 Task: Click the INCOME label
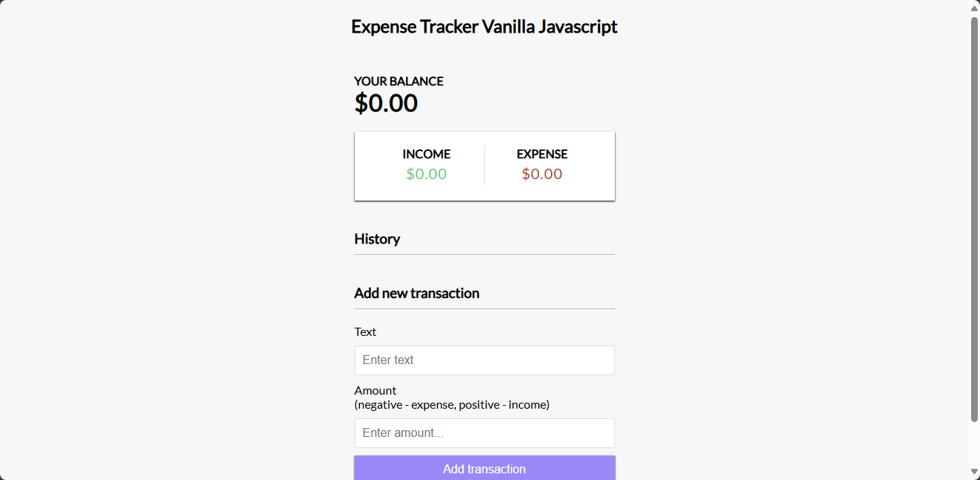click(x=427, y=155)
